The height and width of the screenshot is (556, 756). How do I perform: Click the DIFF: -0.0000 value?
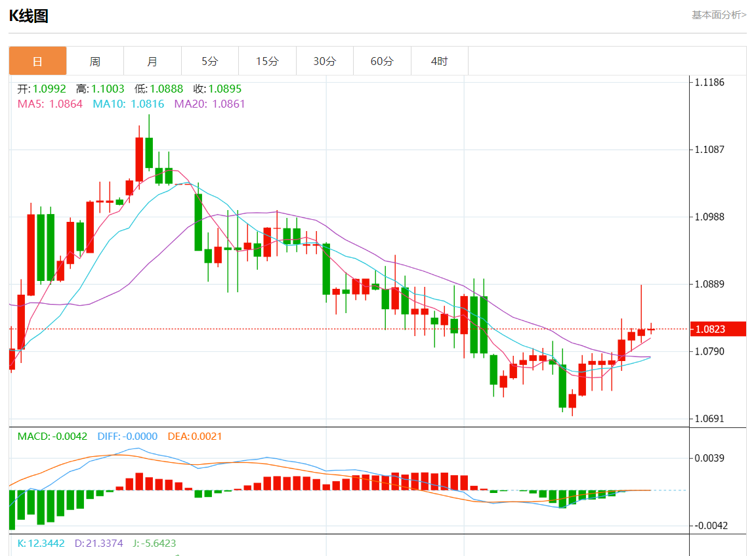click(x=127, y=437)
